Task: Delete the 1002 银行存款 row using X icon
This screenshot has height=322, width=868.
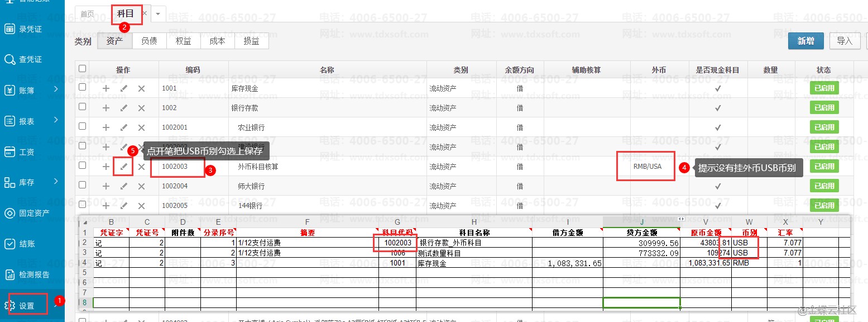Action: pos(141,108)
